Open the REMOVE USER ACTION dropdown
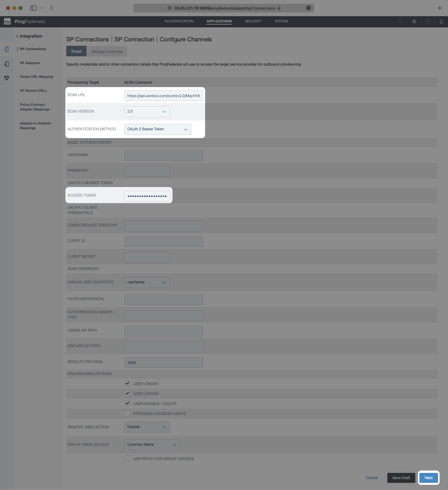448x490 pixels. click(147, 427)
